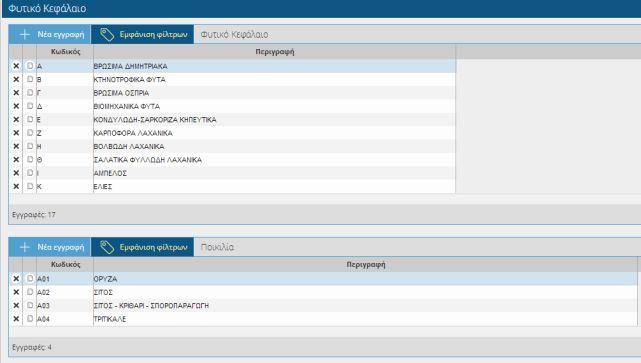Select description ΒΟΛΒΩΔΗ ΛΑΧΑΝΙΚΑ
Viewport: 641px width, 363px height.
[x=129, y=146]
